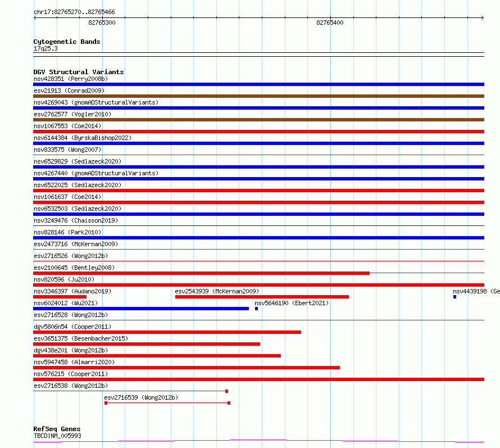
Task: Click nsv828146 (Park2010) label
Action: 67,232
